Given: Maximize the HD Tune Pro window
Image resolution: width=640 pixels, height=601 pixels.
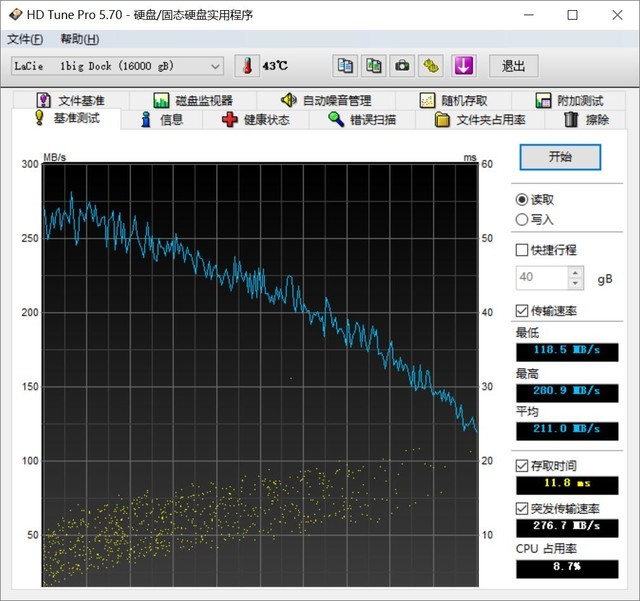Looking at the screenshot, I should pyautogui.click(x=573, y=15).
